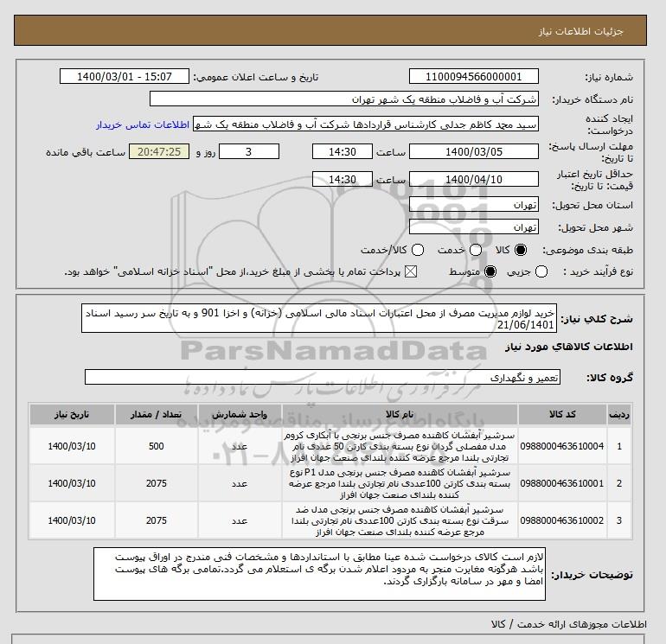Click the quantity 2075 in row 3

coord(157,520)
